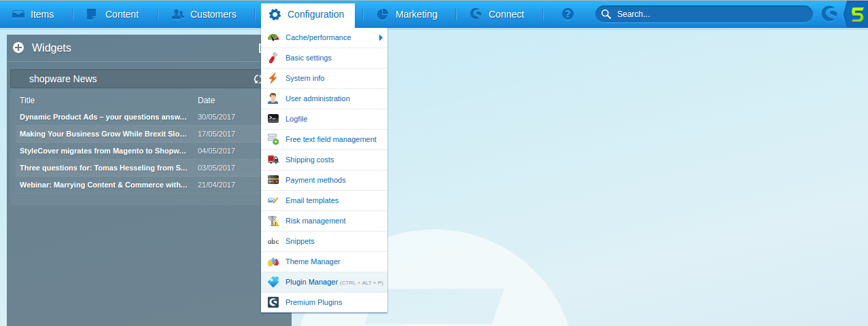The image size is (868, 326).
Task: Expand the Cache/performance submenu arrow
Action: click(381, 37)
